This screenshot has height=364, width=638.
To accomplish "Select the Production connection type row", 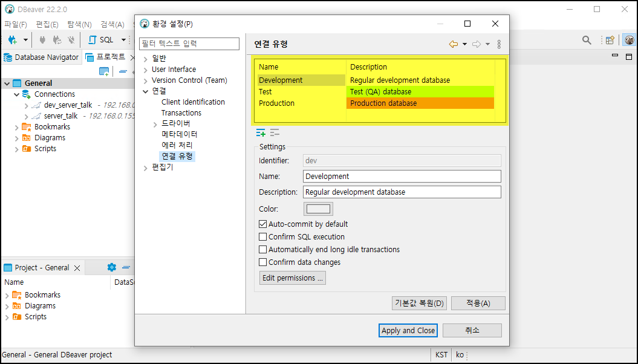I will click(x=376, y=103).
